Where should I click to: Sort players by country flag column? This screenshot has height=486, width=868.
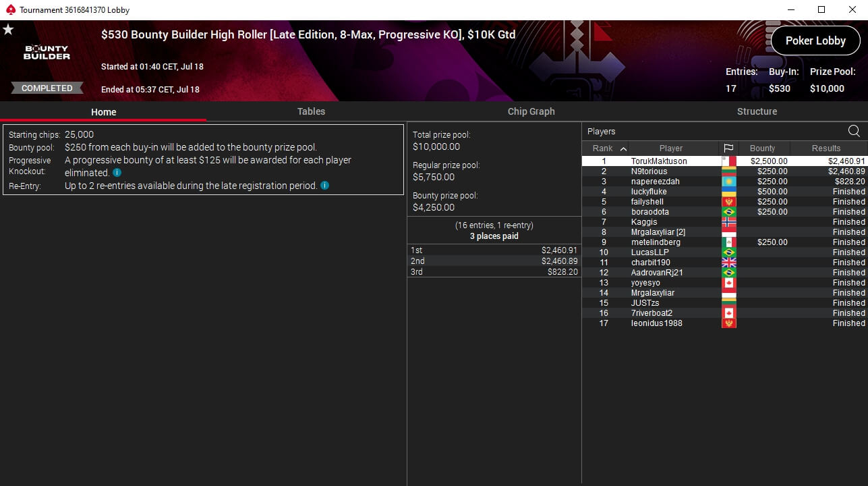(728, 148)
